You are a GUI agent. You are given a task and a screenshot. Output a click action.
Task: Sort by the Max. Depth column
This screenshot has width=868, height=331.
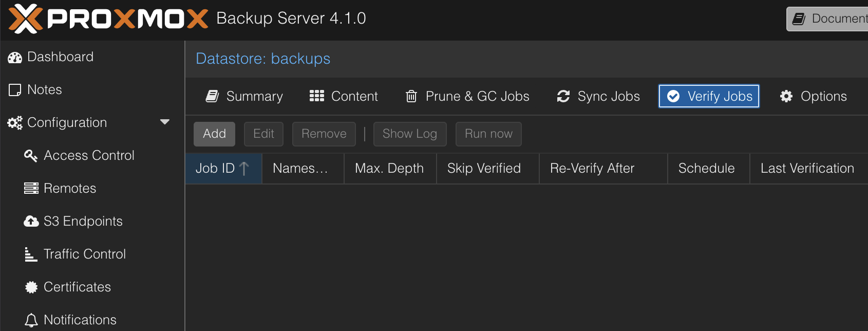(x=390, y=169)
